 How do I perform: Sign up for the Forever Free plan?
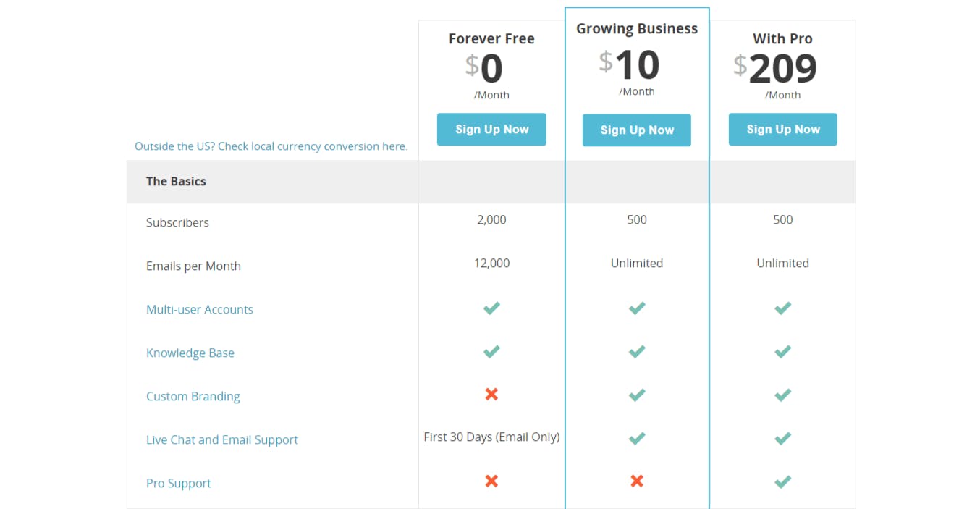(491, 130)
